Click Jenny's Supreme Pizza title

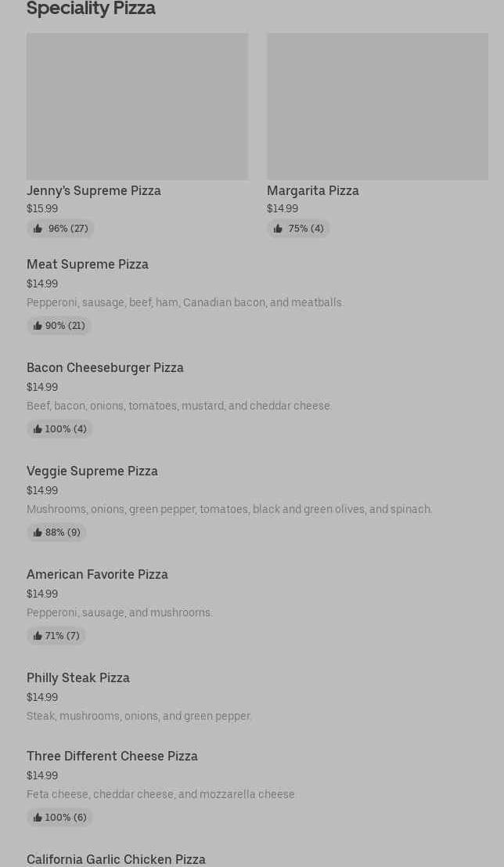point(94,190)
